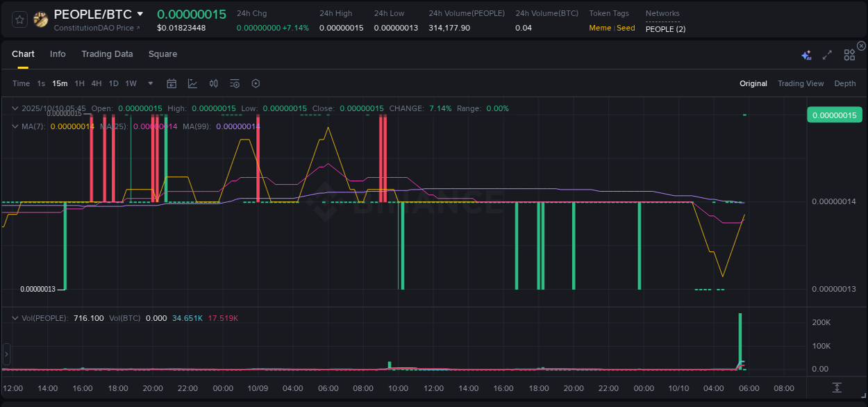Switch to the Trading Data tab

(x=107, y=53)
